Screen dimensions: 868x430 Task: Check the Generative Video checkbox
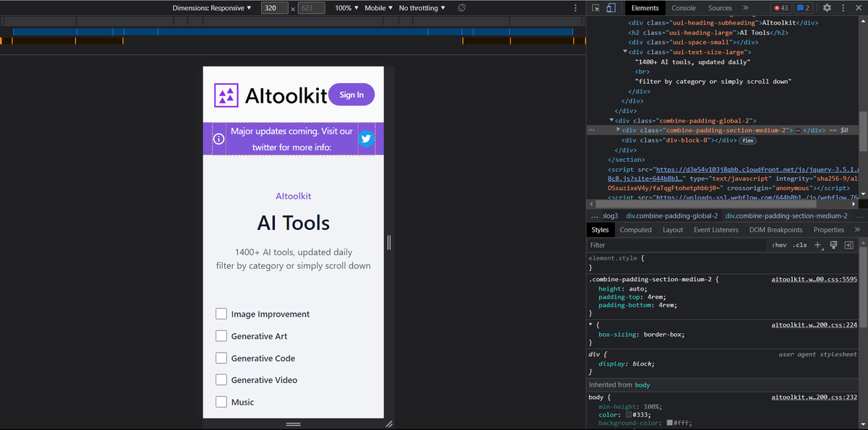click(221, 379)
